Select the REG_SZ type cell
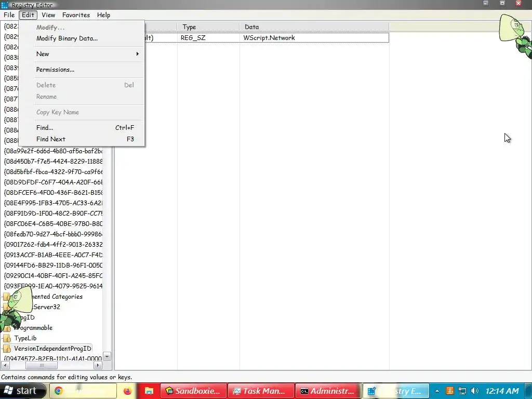This screenshot has height=399, width=532. 193,37
